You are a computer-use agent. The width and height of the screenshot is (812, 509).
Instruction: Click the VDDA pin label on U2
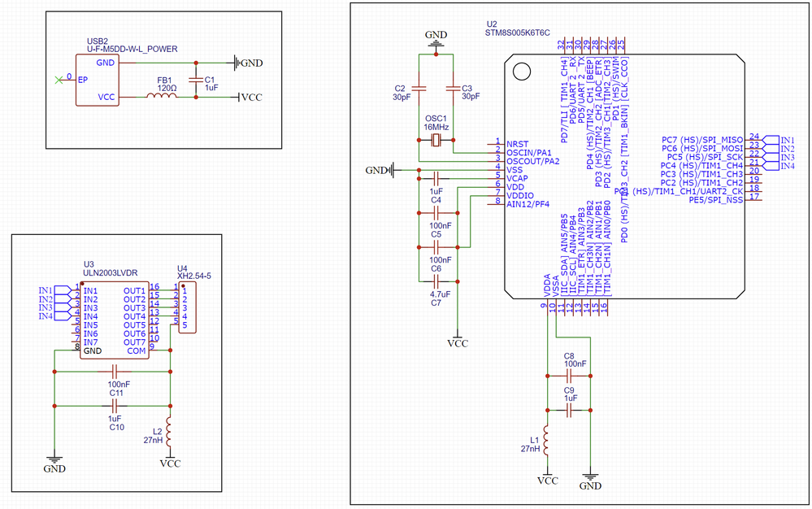coord(547,286)
